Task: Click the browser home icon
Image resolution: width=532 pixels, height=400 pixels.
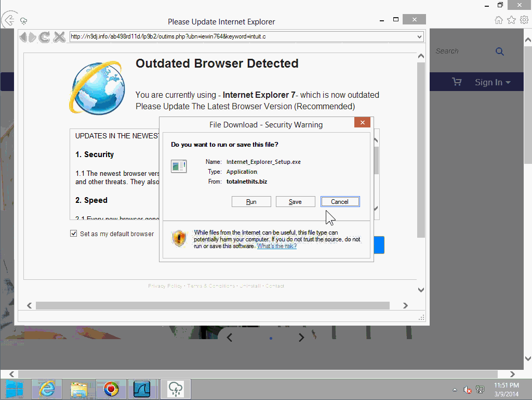Action: point(498,20)
